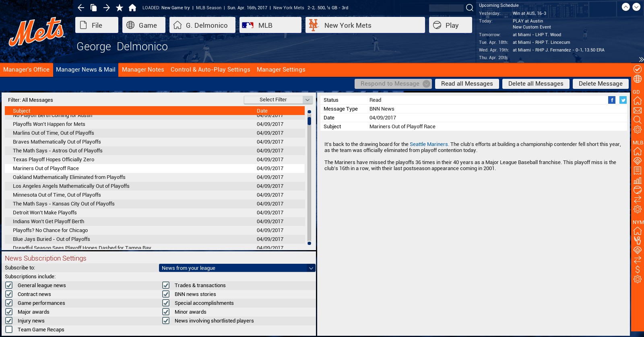Click NYM trade arrows icon

tap(638, 260)
